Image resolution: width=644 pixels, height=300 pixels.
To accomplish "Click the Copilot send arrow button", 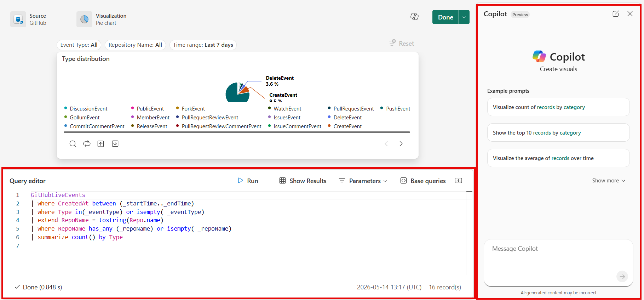I will pos(622,277).
